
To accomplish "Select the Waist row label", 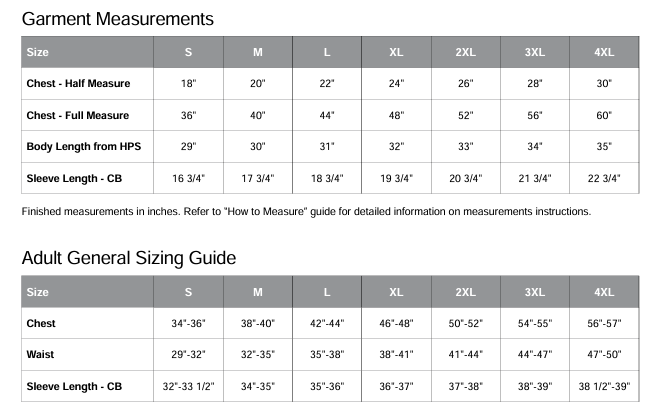I will pos(41,355).
